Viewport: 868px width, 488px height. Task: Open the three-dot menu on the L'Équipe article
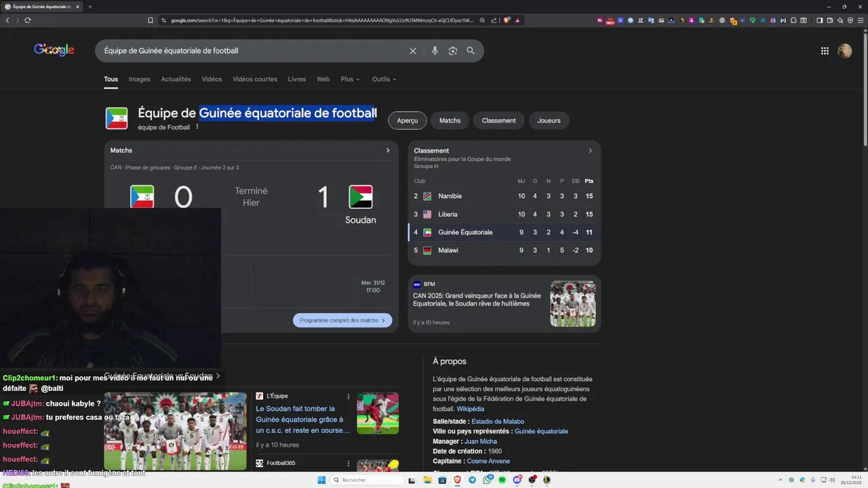click(x=349, y=396)
